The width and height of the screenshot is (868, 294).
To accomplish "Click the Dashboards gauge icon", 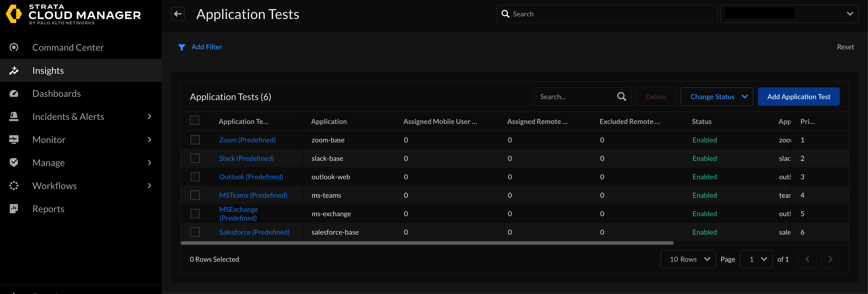I will tap(14, 93).
